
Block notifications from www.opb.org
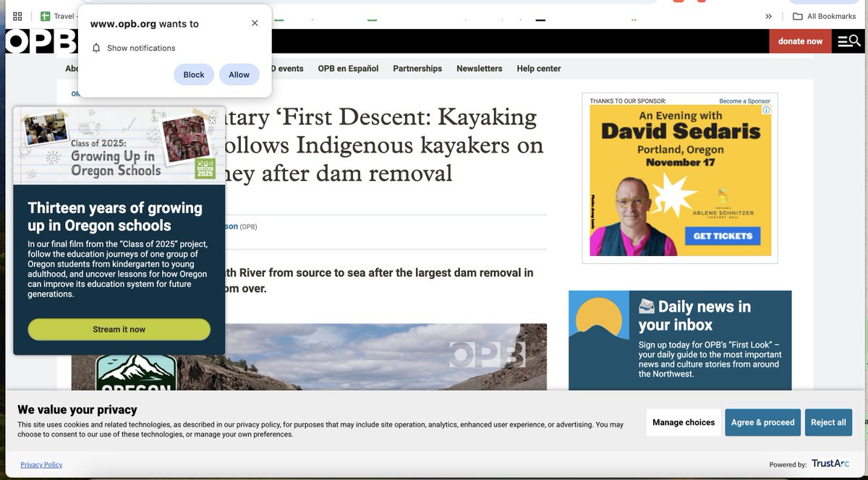pyautogui.click(x=194, y=74)
